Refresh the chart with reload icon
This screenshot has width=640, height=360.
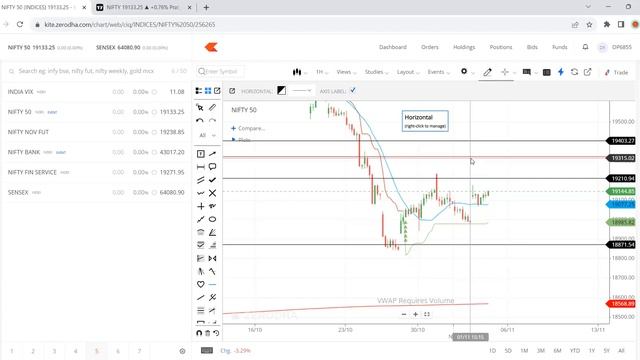coord(574,72)
